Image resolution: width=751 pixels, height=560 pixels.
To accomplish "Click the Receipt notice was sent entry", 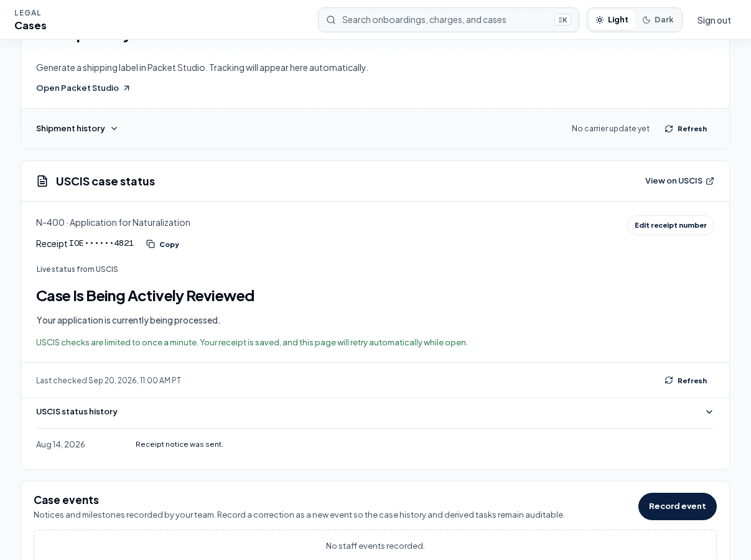I will [179, 444].
